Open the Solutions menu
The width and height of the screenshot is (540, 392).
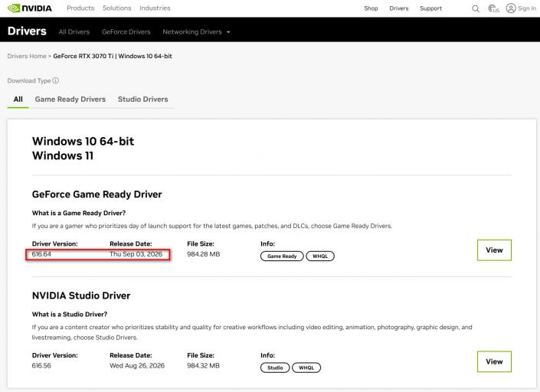pyautogui.click(x=116, y=8)
